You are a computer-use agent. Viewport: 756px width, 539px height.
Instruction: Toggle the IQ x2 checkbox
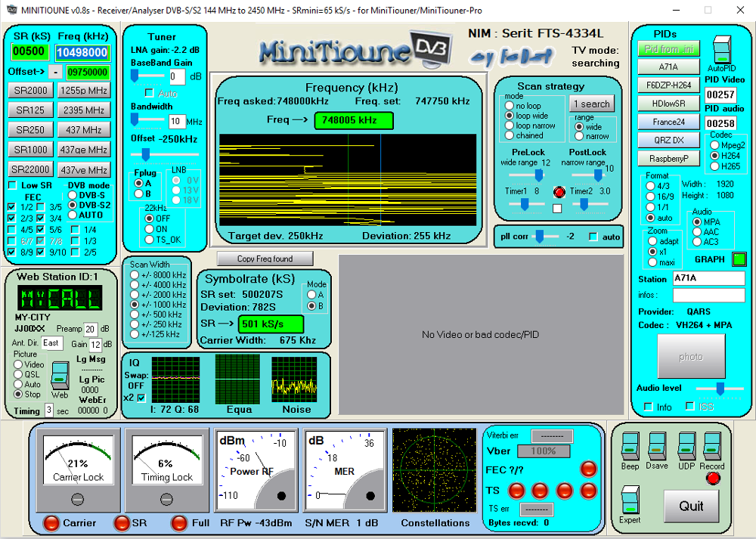point(141,398)
